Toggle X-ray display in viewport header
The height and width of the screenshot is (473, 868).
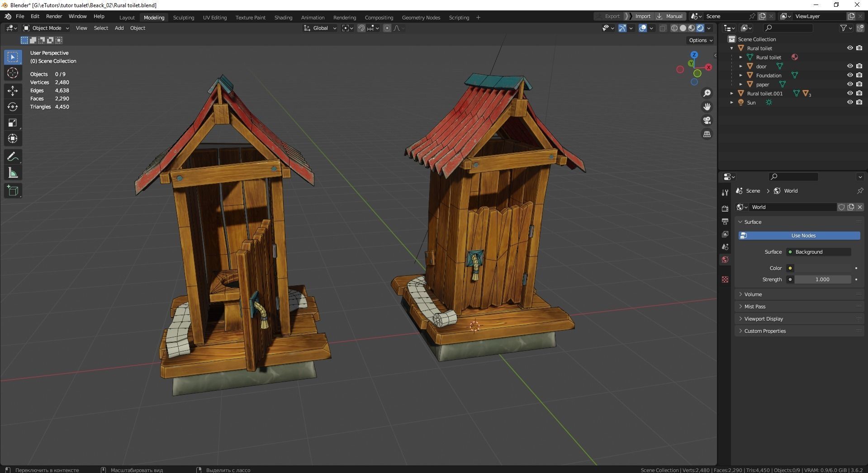tap(663, 28)
